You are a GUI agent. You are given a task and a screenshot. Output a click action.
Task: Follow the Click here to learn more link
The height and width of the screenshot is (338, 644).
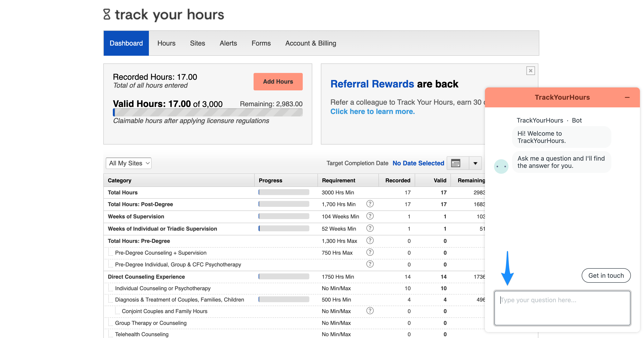click(373, 111)
